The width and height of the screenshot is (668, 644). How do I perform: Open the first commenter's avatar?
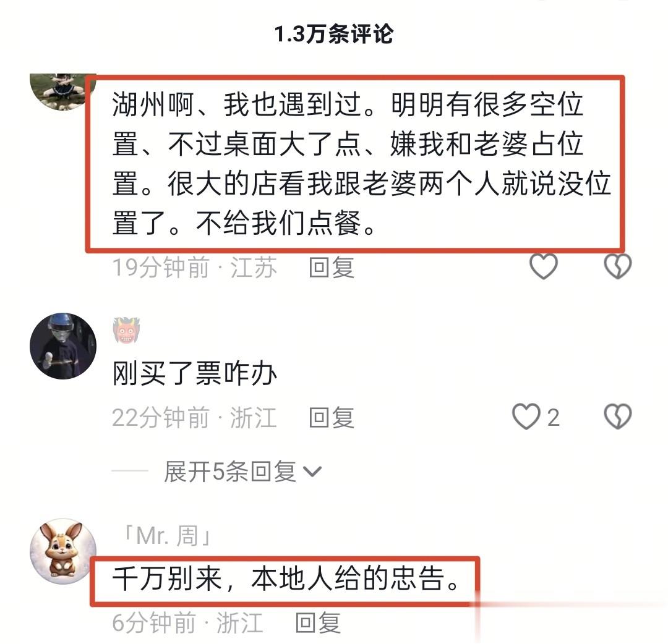63,91
